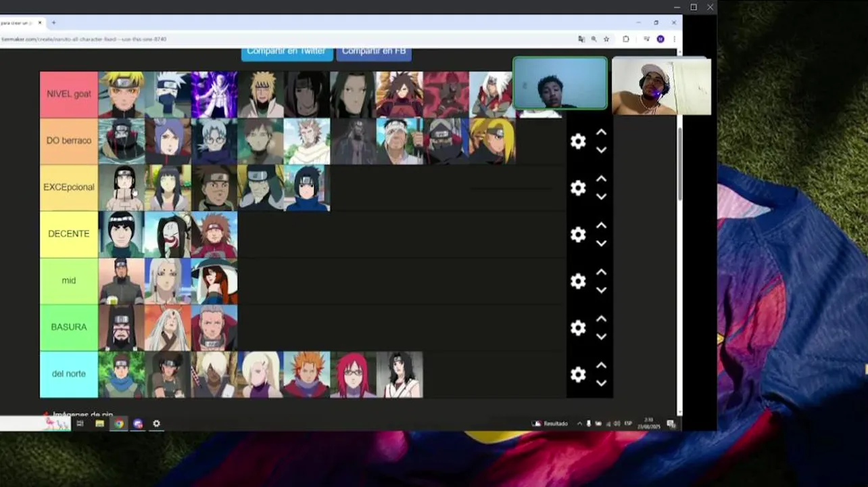Viewport: 868px width, 487px height.
Task: Move EXCEpcional row up with chevron
Action: click(x=601, y=179)
